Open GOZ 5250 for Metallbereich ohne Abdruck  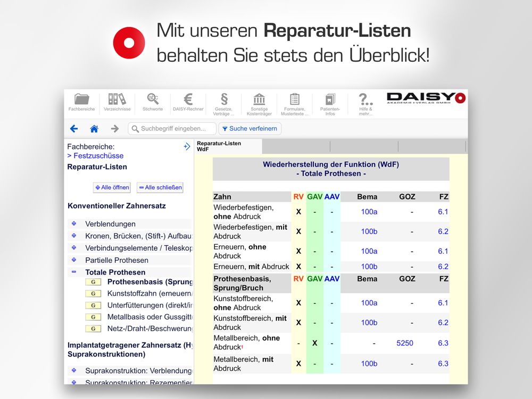point(405,343)
